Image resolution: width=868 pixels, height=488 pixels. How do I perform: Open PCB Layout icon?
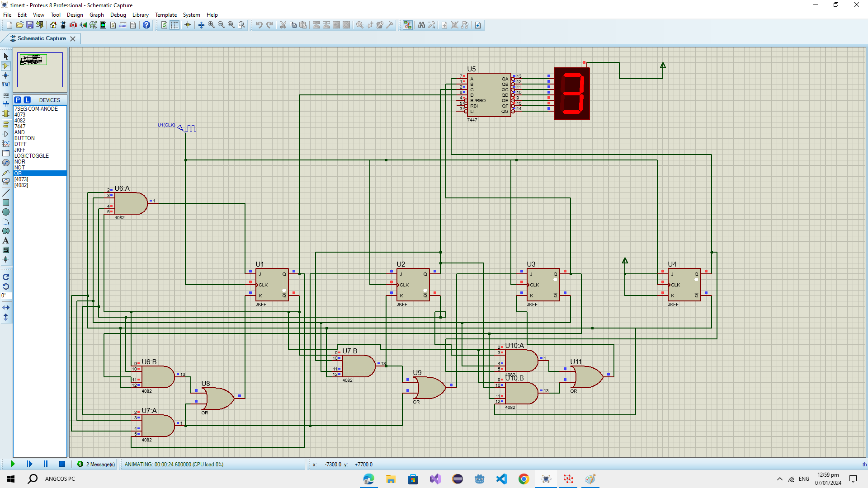tap(73, 25)
